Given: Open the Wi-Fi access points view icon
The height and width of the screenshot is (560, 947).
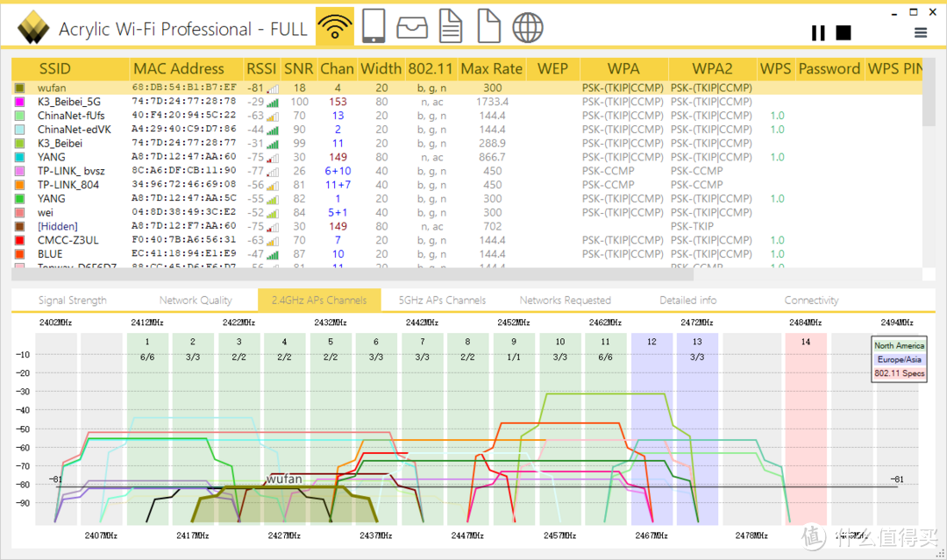Looking at the screenshot, I should click(x=335, y=26).
